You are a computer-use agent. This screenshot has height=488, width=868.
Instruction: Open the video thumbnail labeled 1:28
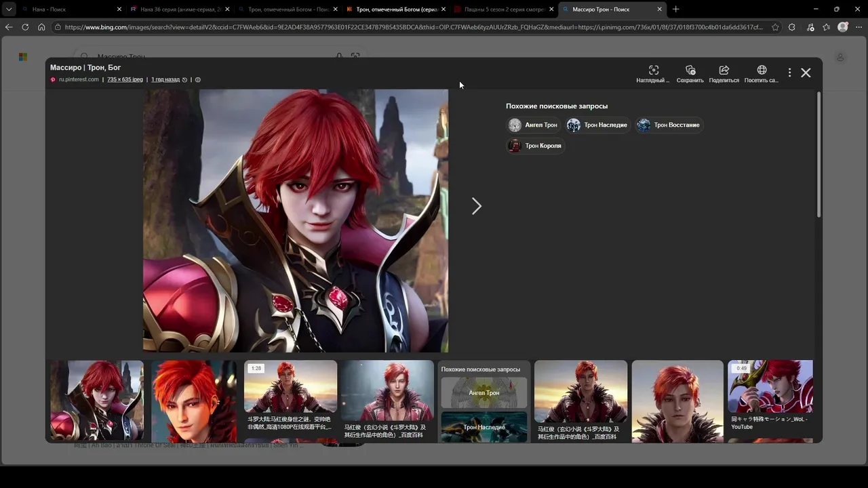coord(290,386)
